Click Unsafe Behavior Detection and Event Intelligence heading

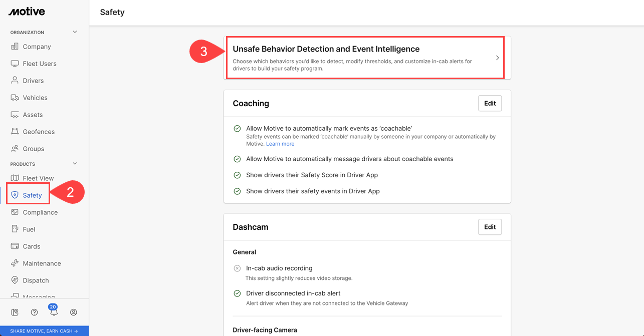(x=326, y=49)
